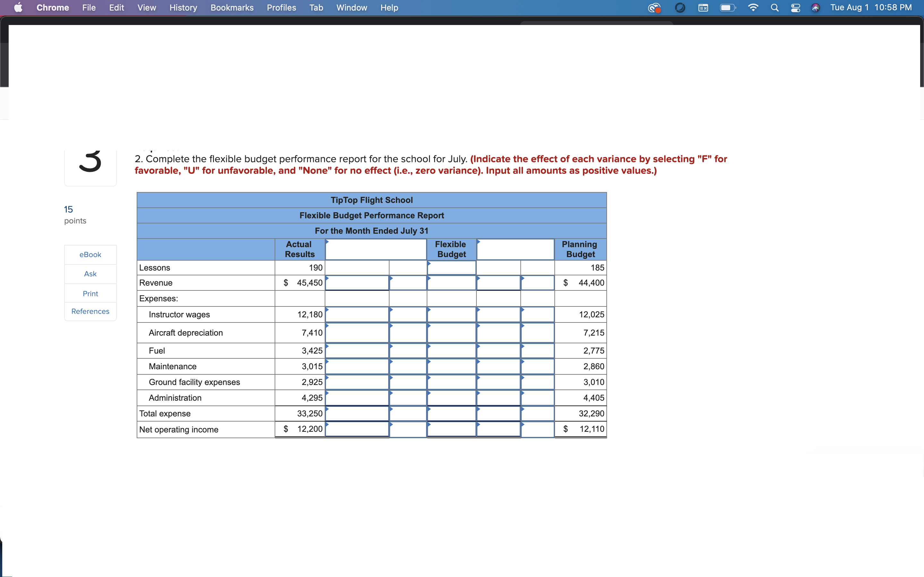Viewport: 924px width, 577px height.
Task: Click the Spotlight search icon
Action: pos(774,8)
